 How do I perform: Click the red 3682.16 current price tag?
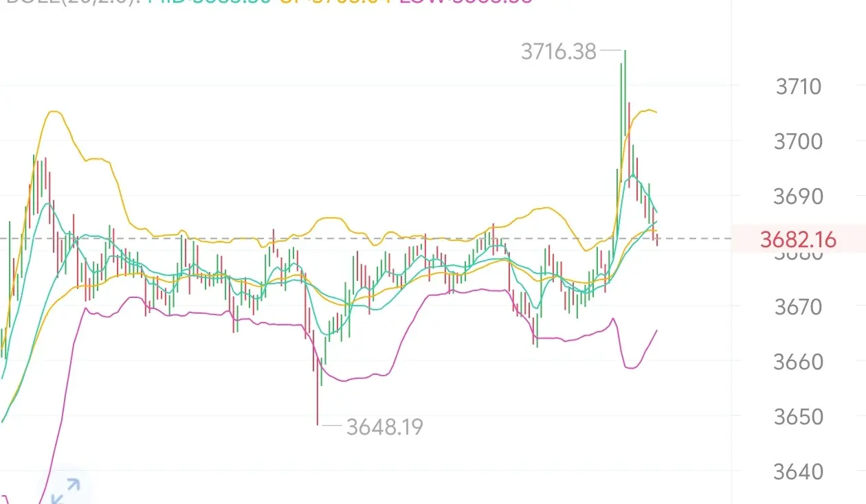click(x=798, y=240)
